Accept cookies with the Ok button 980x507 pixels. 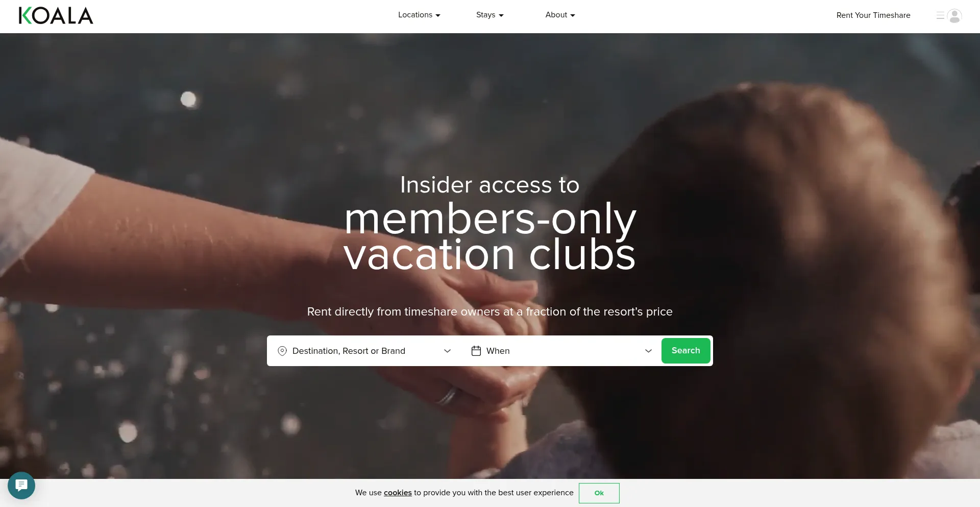[599, 493]
